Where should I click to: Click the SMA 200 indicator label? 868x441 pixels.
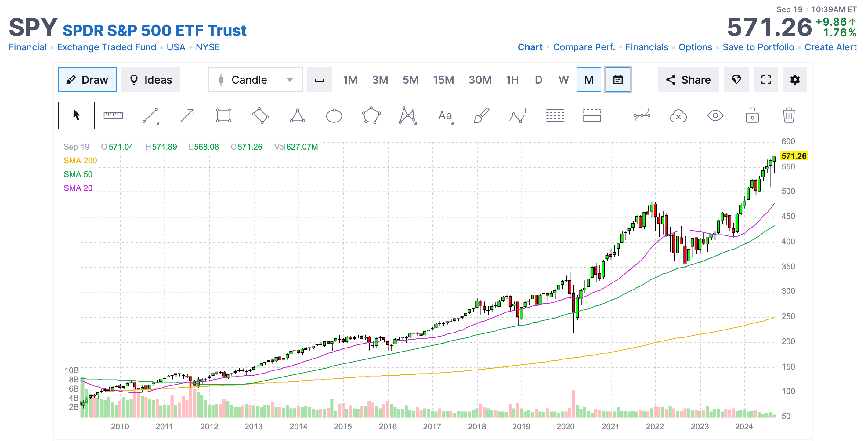coord(80,160)
